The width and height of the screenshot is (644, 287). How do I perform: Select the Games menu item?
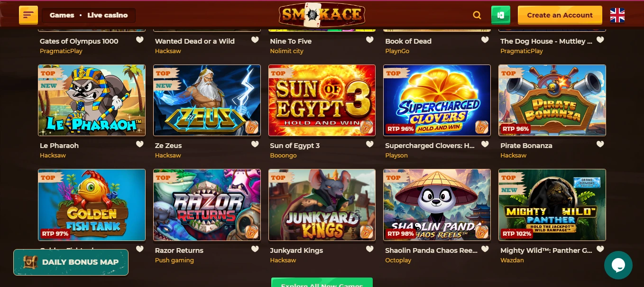pos(62,15)
